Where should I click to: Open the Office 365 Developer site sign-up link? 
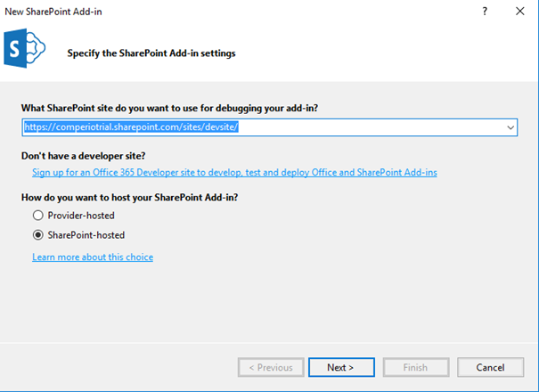coord(234,172)
